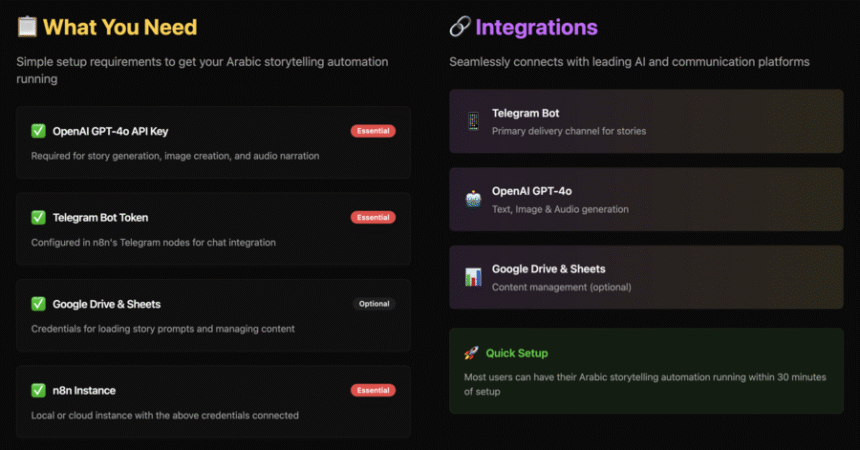Click the bar chart icon for Google Drive & Sheets
This screenshot has height=450, width=860.
[x=473, y=277]
